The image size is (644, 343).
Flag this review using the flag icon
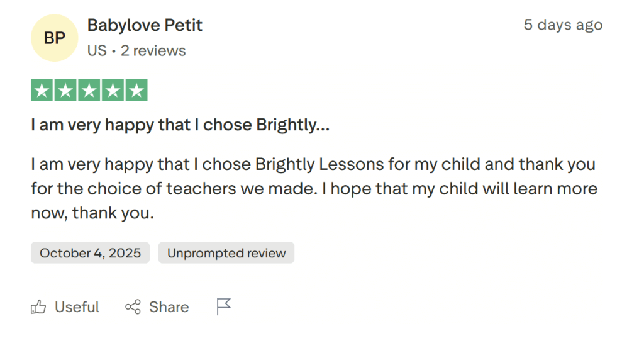point(224,306)
